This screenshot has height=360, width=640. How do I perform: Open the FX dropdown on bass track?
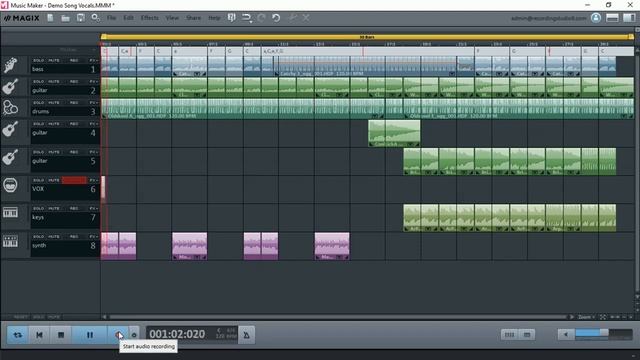tap(93, 60)
